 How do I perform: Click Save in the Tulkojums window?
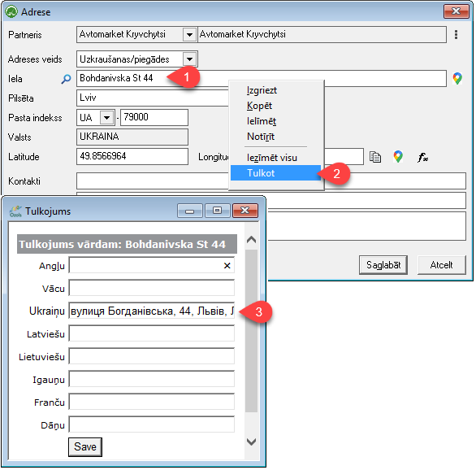(85, 447)
